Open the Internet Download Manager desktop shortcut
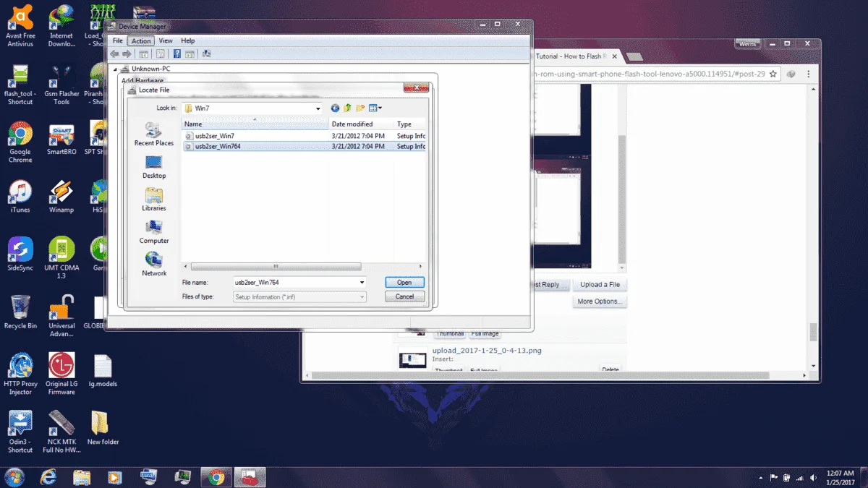868x488 pixels. pyautogui.click(x=61, y=27)
